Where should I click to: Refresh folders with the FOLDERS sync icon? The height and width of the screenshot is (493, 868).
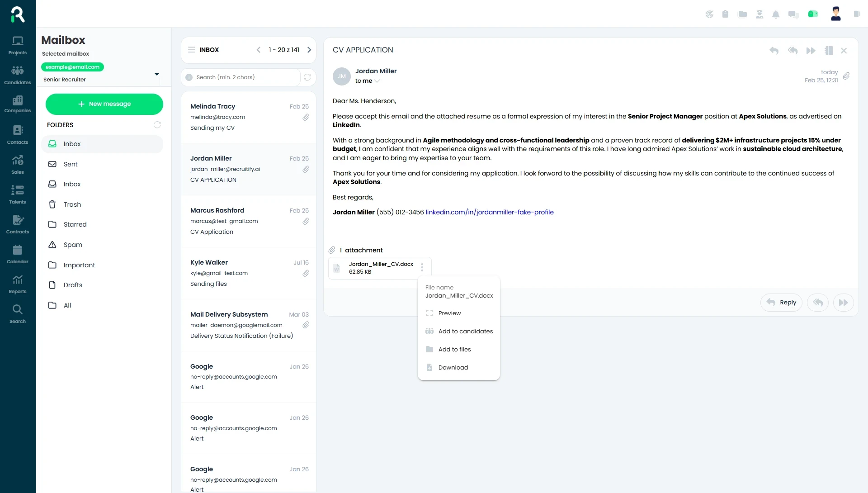tap(157, 125)
